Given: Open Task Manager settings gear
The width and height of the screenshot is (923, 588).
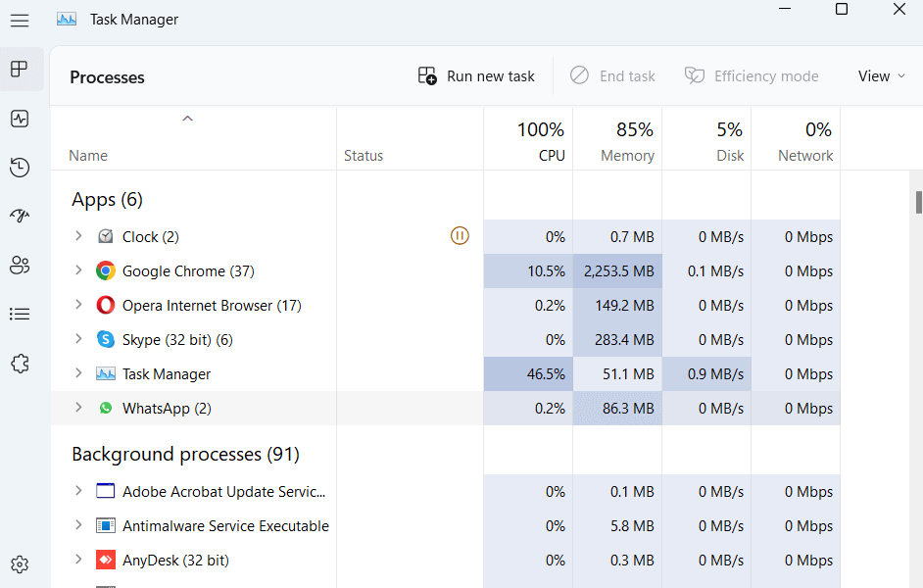Looking at the screenshot, I should coord(20,564).
